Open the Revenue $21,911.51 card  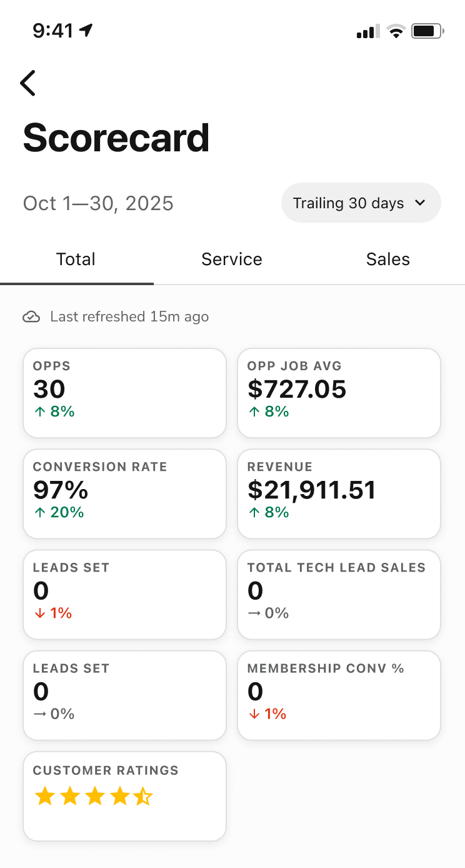(339, 493)
